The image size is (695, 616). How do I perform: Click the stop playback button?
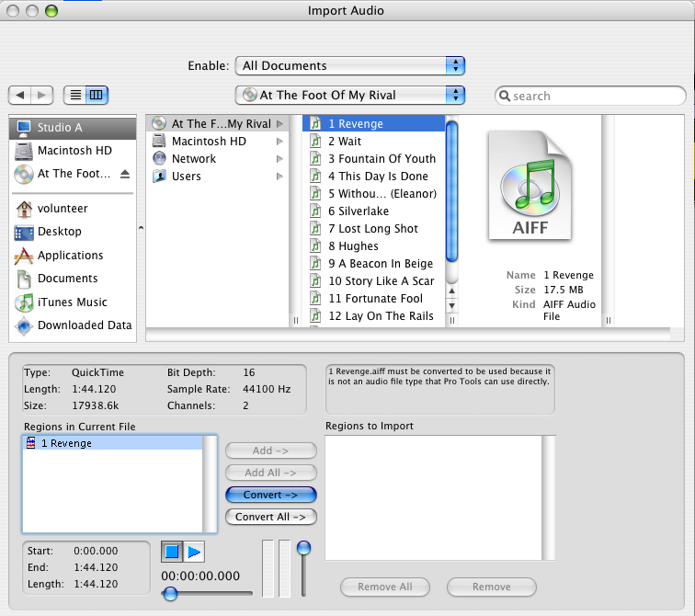172,552
